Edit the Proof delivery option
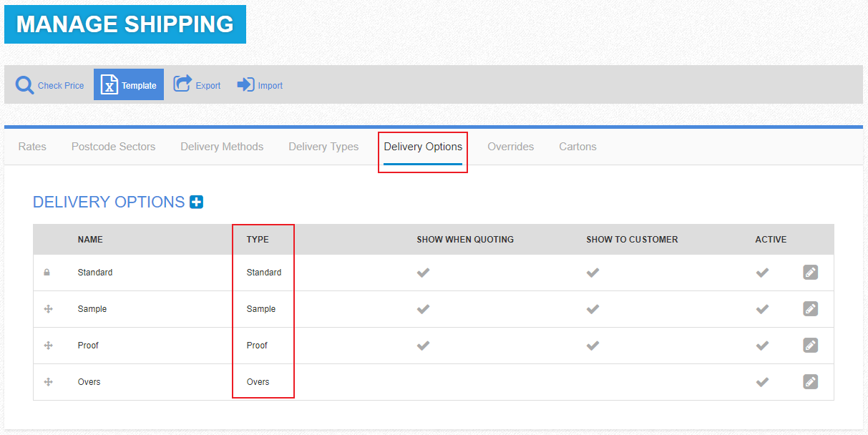The image size is (868, 435). coord(810,346)
